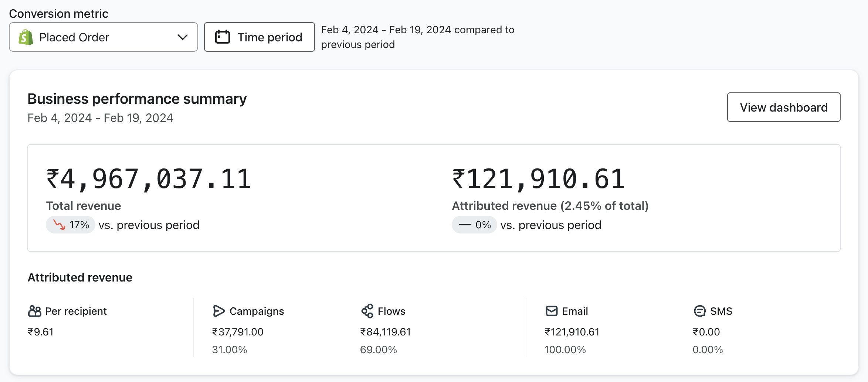Click the 0.00% SMS percentage

coord(708,349)
